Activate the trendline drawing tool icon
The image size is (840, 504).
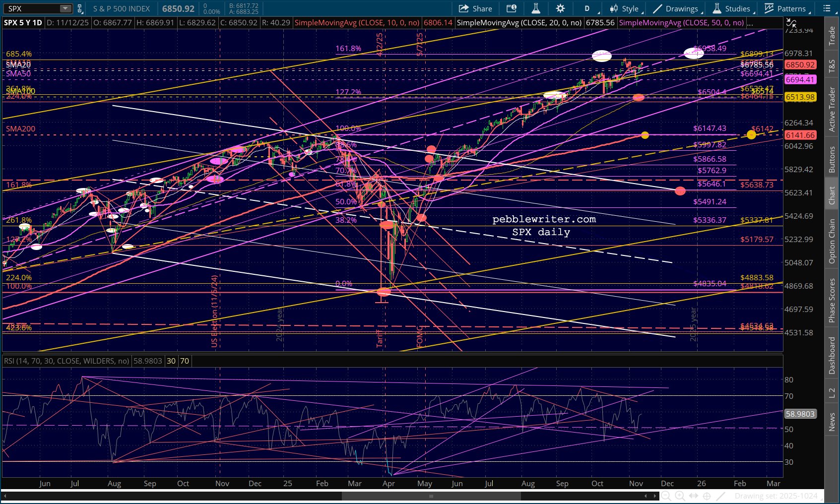click(x=721, y=496)
